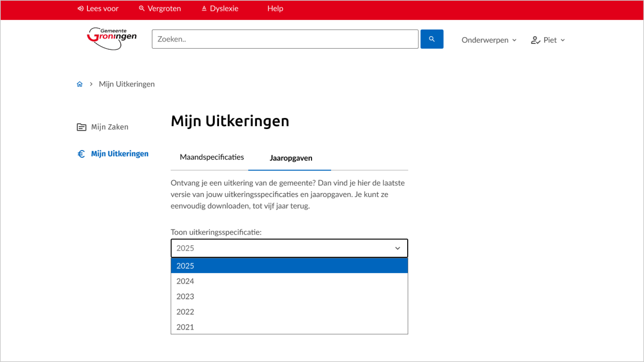Image resolution: width=644 pixels, height=362 pixels.
Task: Choose 2021 in the dropdown list
Action: [x=289, y=327]
